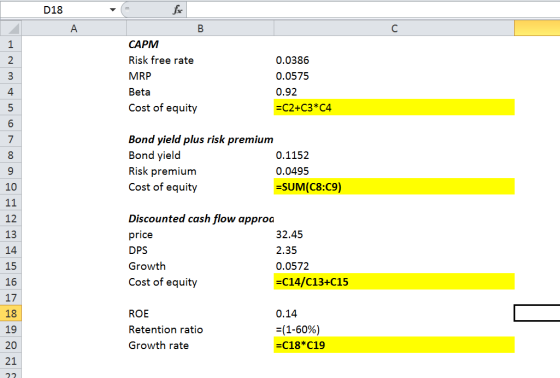Select the formula cell =C2+C3*C4
The height and width of the screenshot is (378, 560).
click(x=394, y=108)
